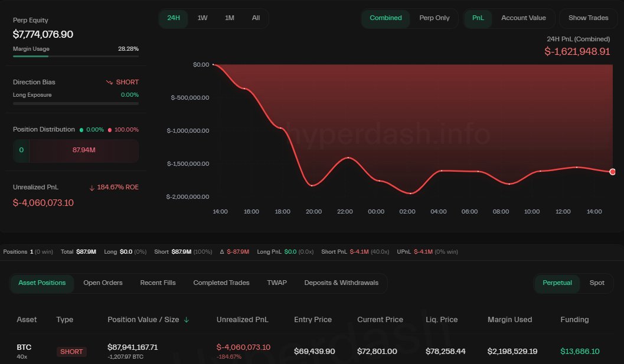The height and width of the screenshot is (364, 624).
Task: Click the green long distribution dot
Action: [x=81, y=130]
